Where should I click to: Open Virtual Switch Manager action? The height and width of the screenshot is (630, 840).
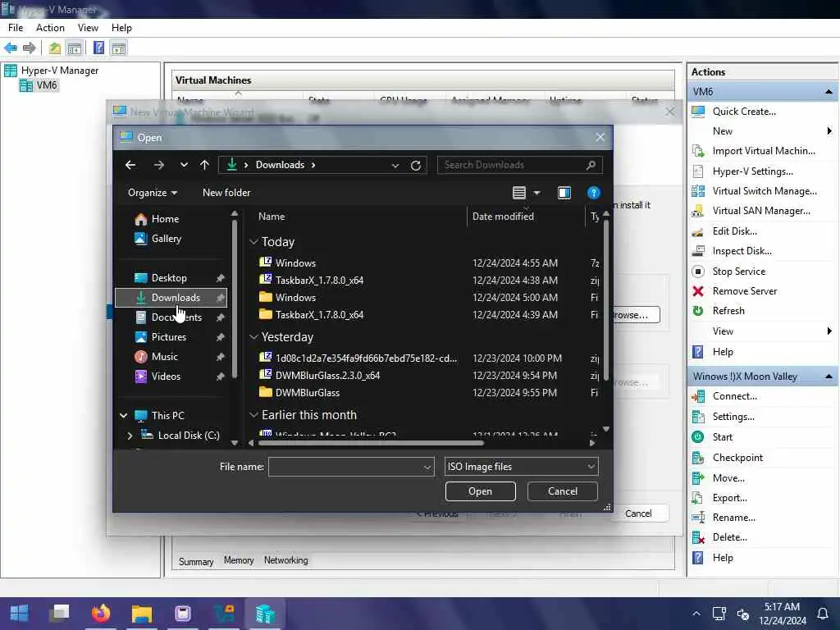pyautogui.click(x=764, y=191)
